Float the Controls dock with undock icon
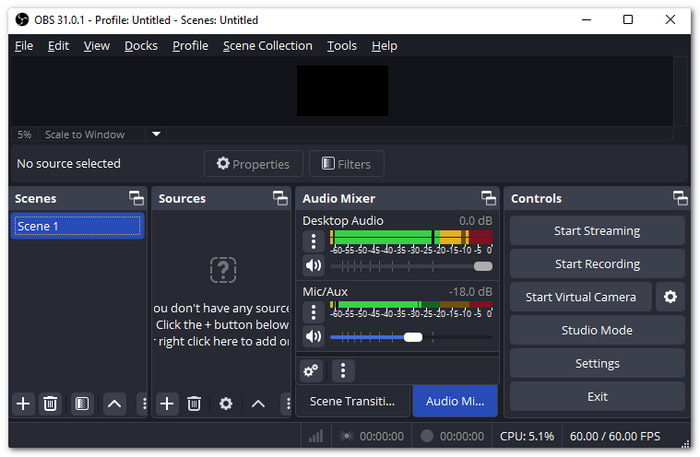 tap(680, 198)
